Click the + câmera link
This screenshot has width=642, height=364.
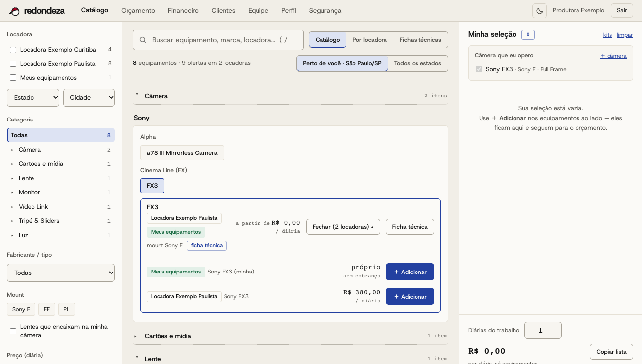613,56
